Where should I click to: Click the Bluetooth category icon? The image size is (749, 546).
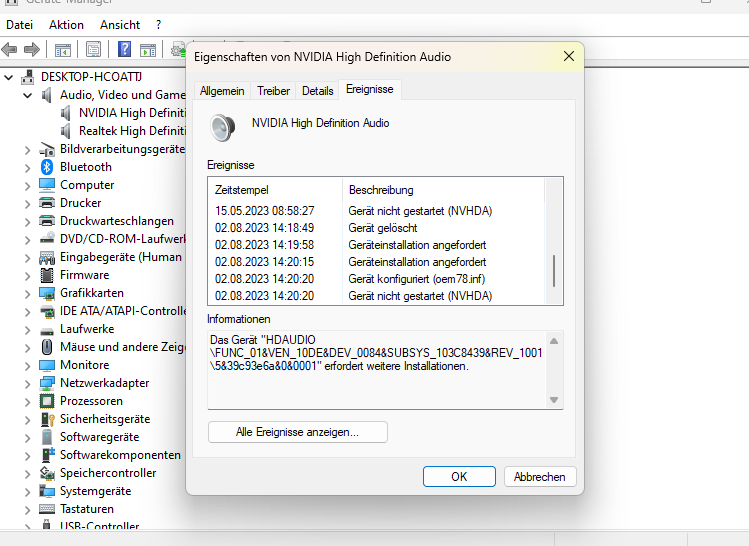point(47,167)
